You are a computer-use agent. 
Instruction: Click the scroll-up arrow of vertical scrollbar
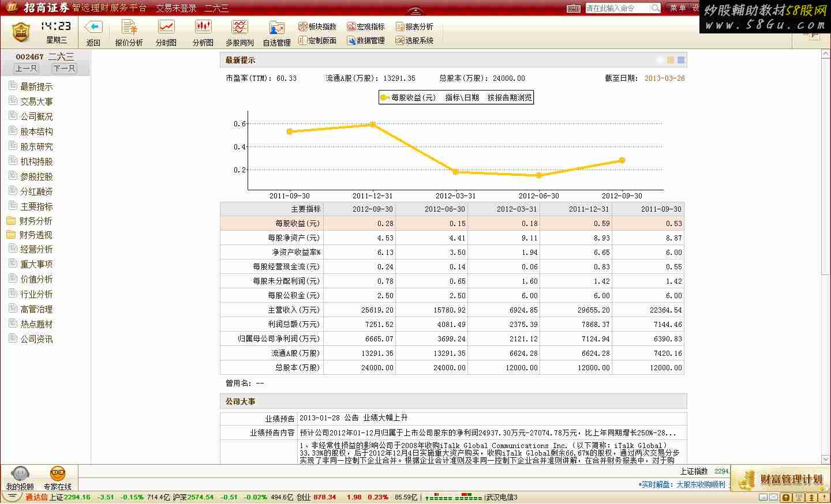pos(825,55)
